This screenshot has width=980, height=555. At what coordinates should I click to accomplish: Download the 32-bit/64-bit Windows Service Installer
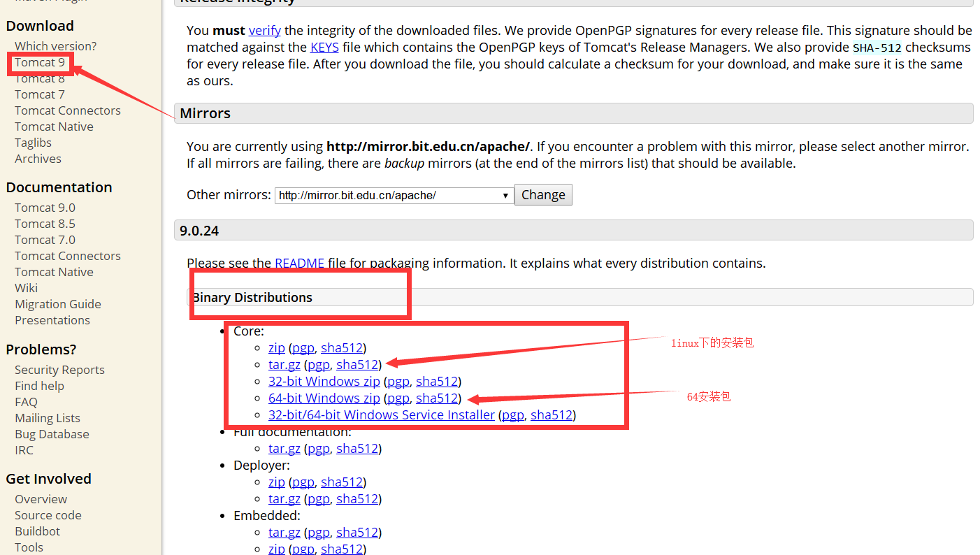point(382,415)
